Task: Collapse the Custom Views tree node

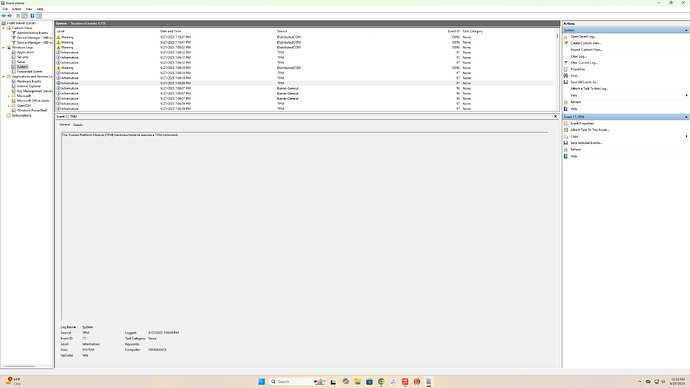Action: click(x=4, y=28)
